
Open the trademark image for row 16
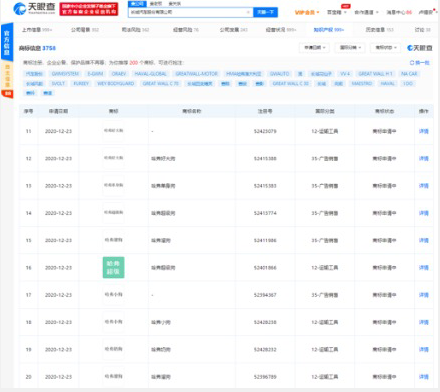[x=113, y=267]
